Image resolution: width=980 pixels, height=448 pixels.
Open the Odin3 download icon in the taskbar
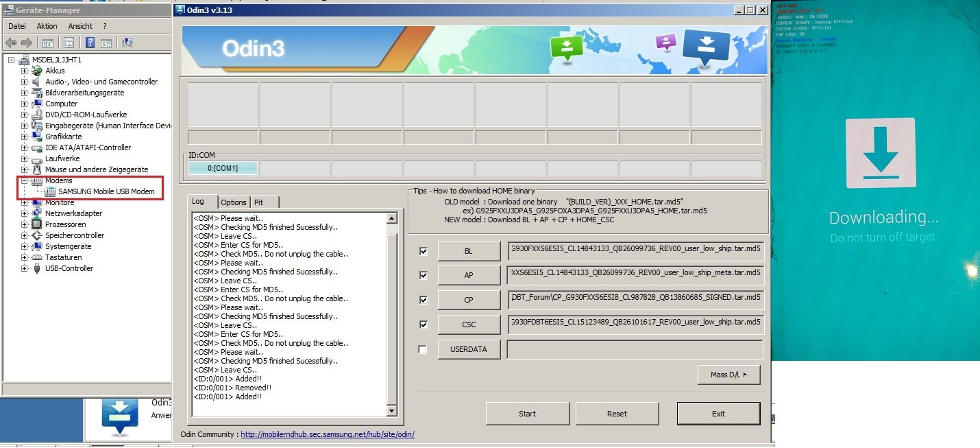click(119, 416)
